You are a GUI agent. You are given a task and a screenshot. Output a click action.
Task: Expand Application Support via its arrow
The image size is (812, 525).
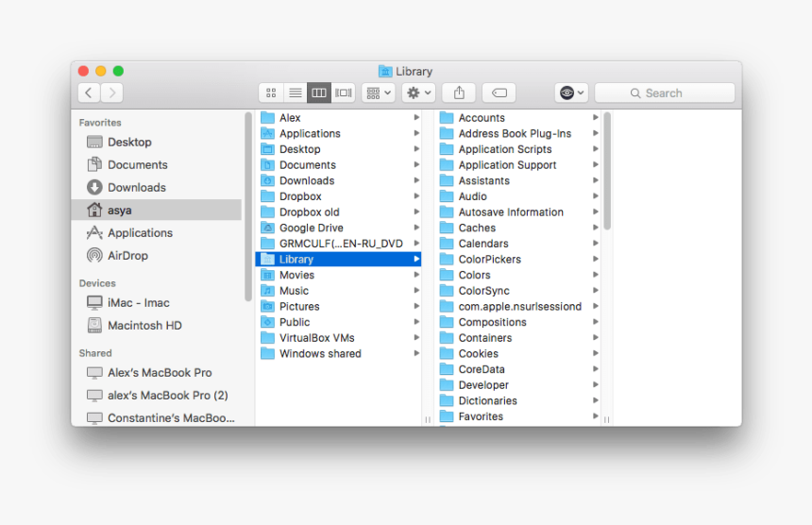tap(596, 164)
